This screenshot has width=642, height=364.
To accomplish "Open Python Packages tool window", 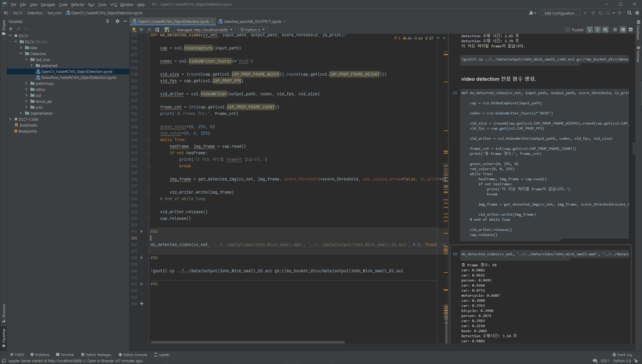I will (x=96, y=354).
